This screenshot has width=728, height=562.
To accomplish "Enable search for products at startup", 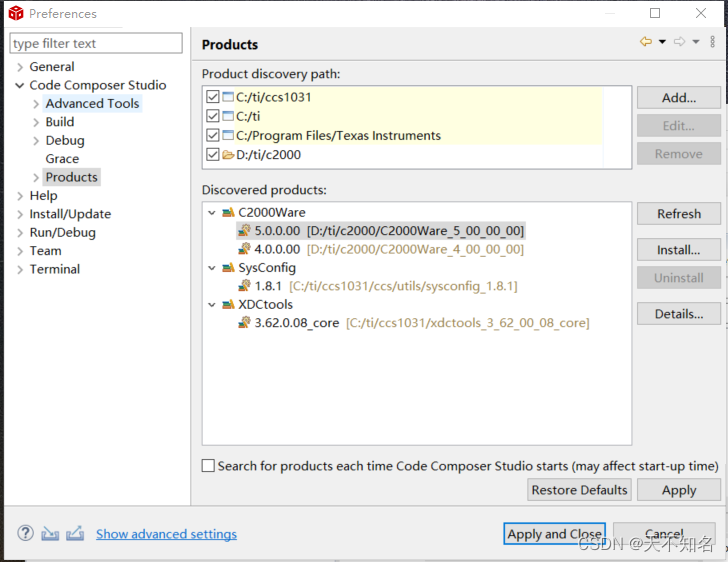I will (209, 466).
